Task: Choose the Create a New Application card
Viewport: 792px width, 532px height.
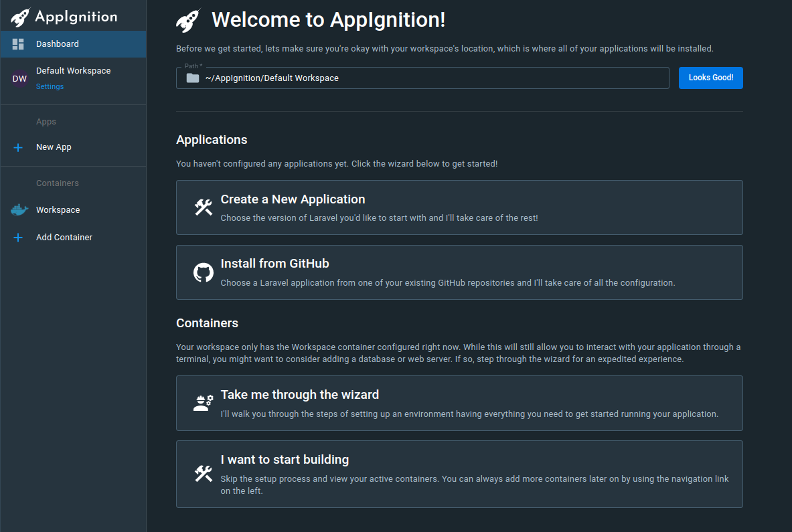Action: pos(459,207)
